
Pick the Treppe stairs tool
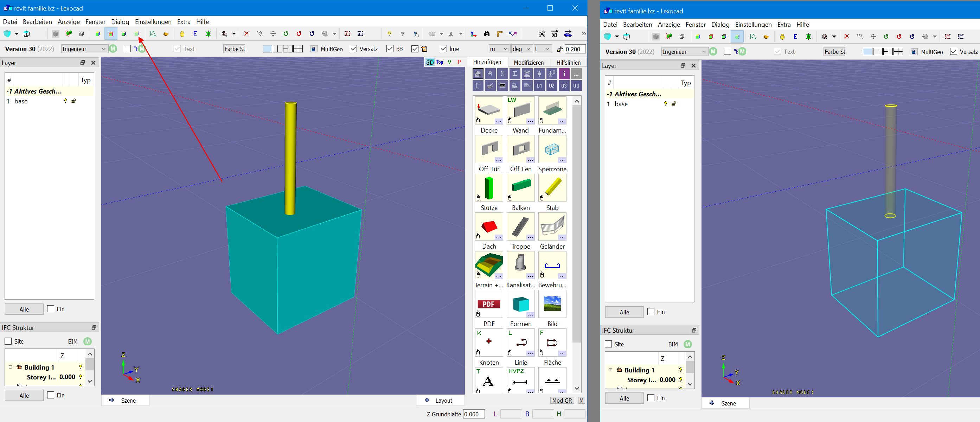coord(520,227)
